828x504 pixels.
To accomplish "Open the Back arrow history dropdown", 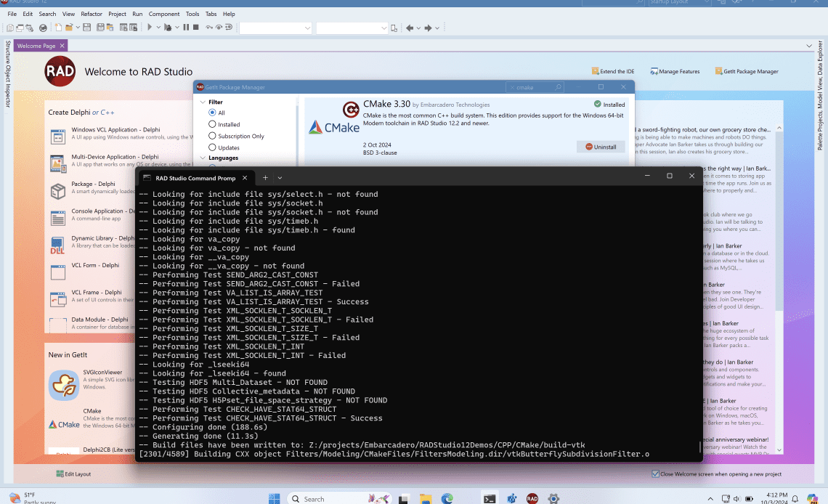I will pyautogui.click(x=418, y=28).
